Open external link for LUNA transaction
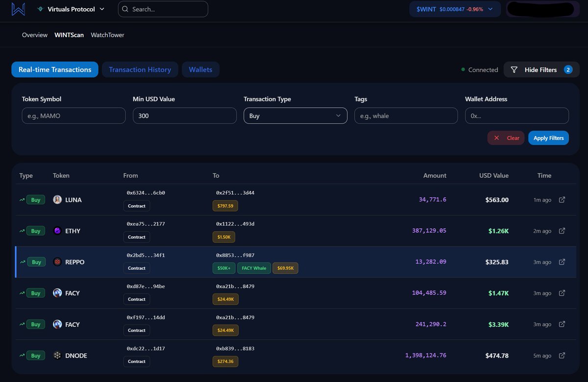This screenshot has height=382, width=588. click(562, 200)
